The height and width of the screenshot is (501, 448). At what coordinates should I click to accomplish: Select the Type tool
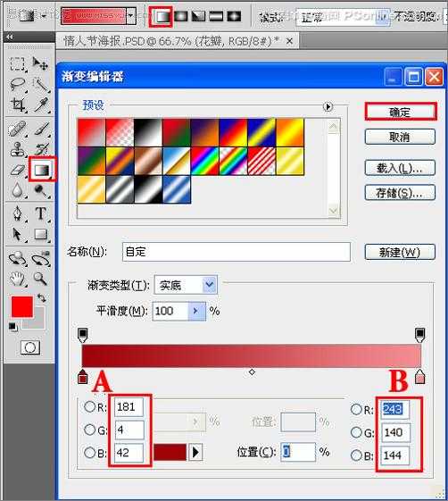pos(41,213)
